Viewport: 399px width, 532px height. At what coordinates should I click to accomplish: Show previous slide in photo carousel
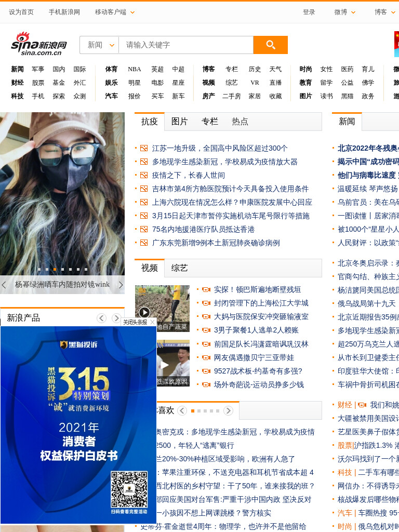click(x=4, y=285)
